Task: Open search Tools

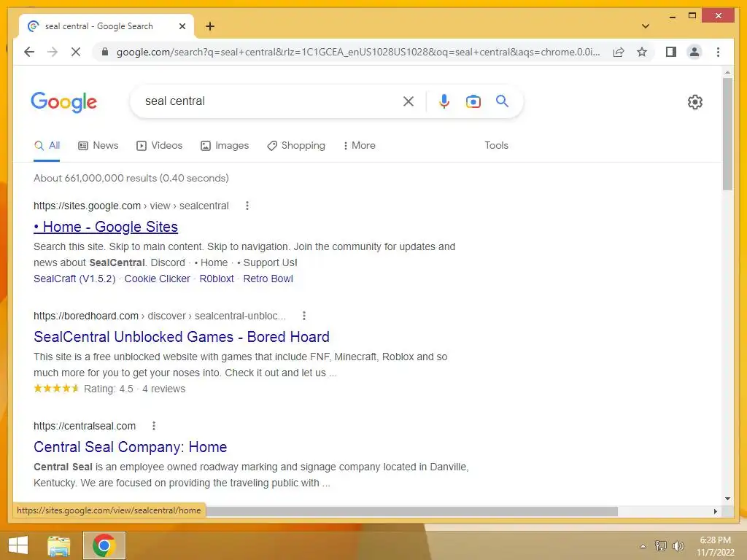Action: point(496,146)
